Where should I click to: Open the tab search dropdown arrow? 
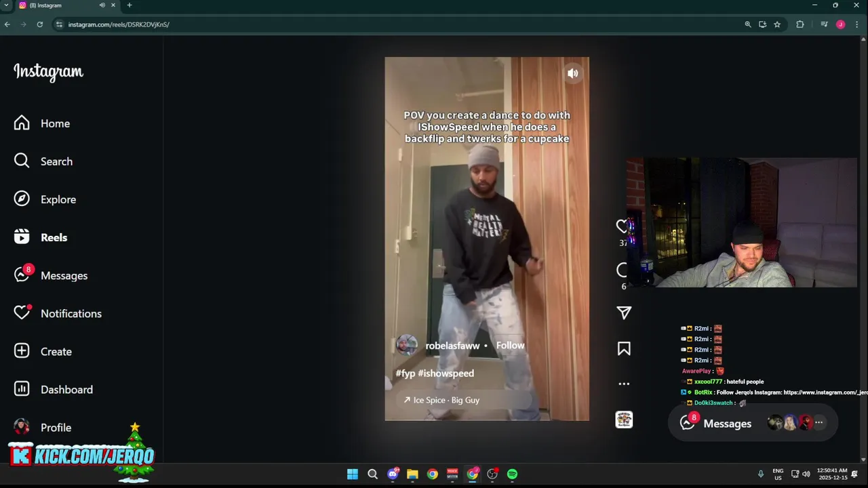(x=6, y=5)
